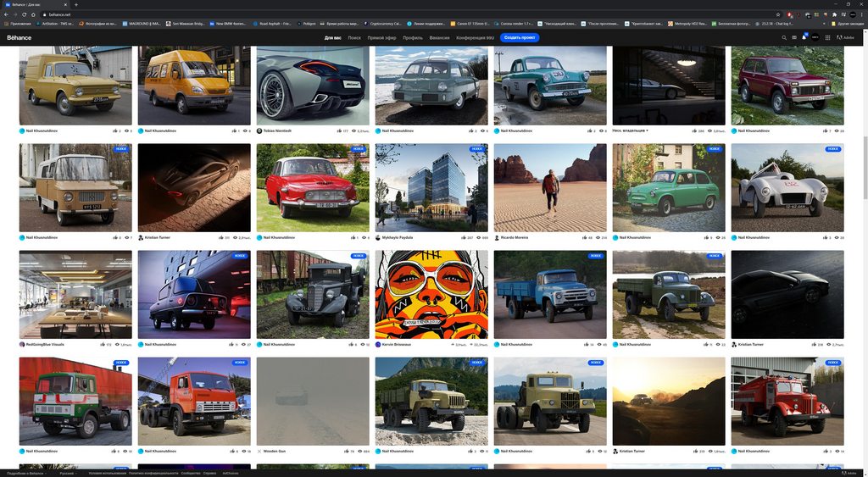Image resolution: width=868 pixels, height=477 pixels.
Task: Open the yellow minibus van project
Action: (194, 86)
